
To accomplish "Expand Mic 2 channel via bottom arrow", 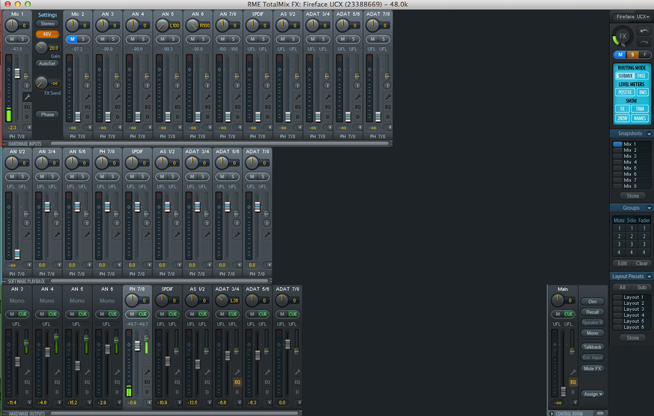I will pos(89,127).
